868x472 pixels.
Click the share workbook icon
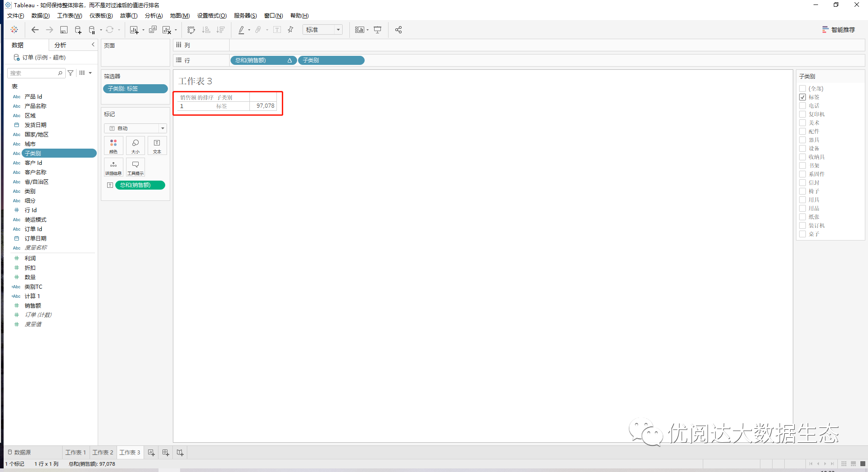click(398, 30)
